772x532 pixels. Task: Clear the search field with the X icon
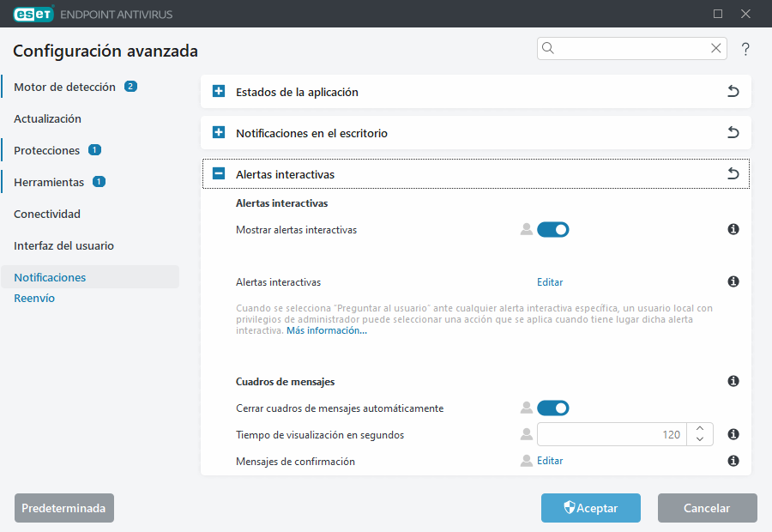716,48
